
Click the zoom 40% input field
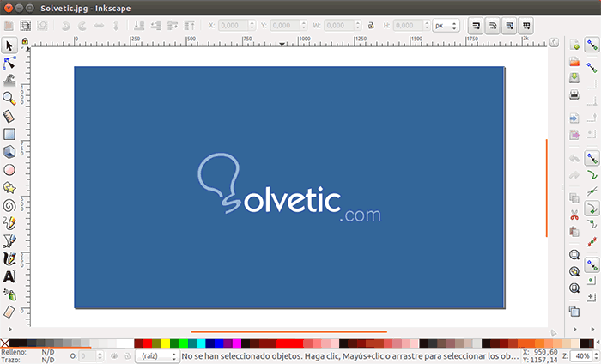point(581,356)
